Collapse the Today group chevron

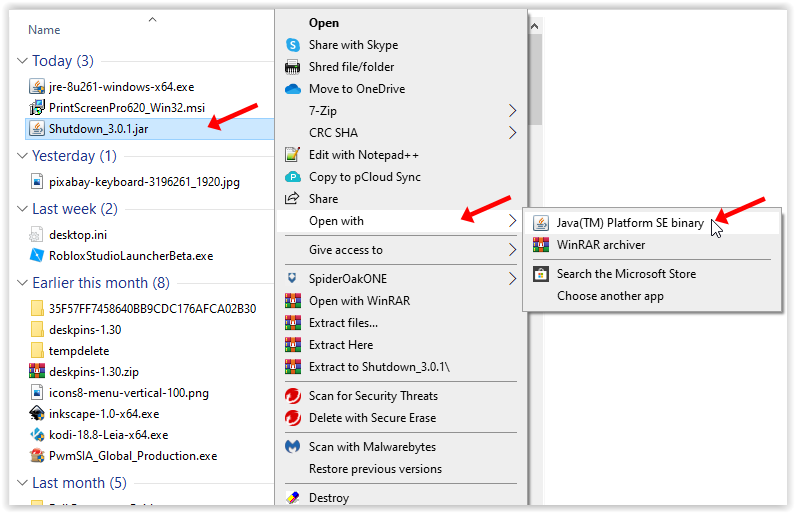[x=22, y=62]
